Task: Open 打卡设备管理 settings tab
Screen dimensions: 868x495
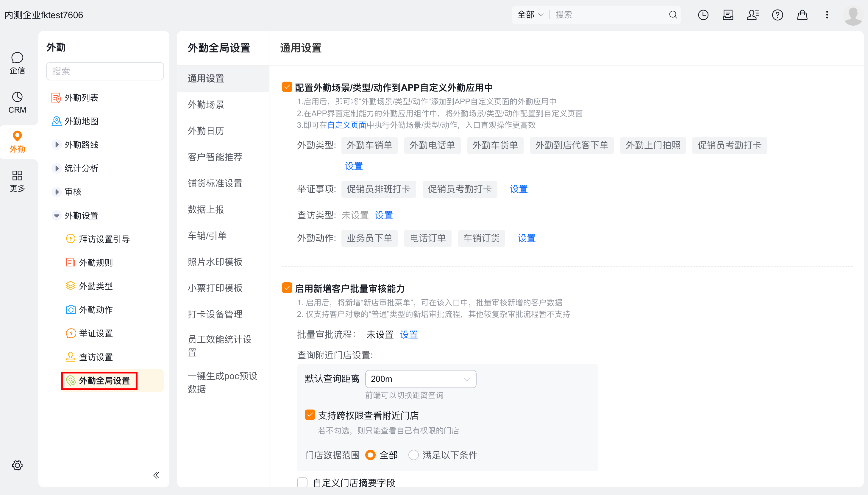Action: coord(223,314)
